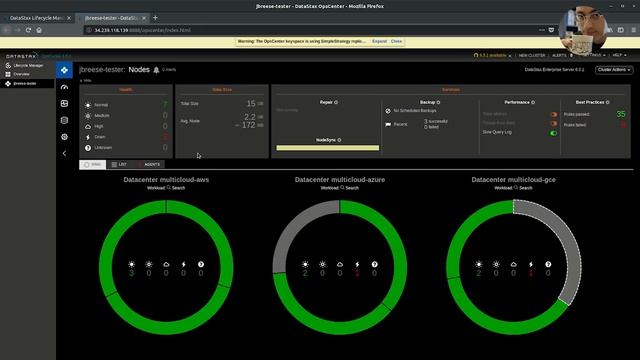Click the Backup info icon
Image resolution: width=640 pixels, height=360 pixels.
pos(438,102)
